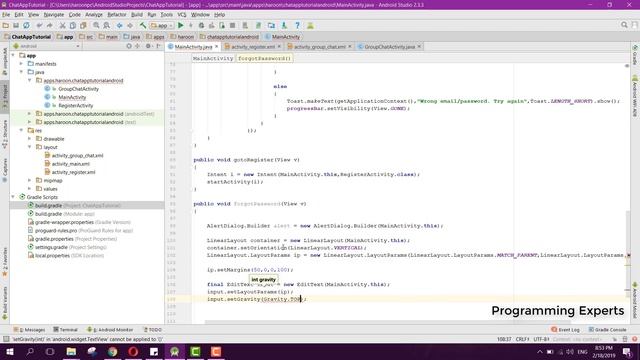Switch to GroupChatActivity.java editor tab
640x360 pixels.
pos(389,47)
